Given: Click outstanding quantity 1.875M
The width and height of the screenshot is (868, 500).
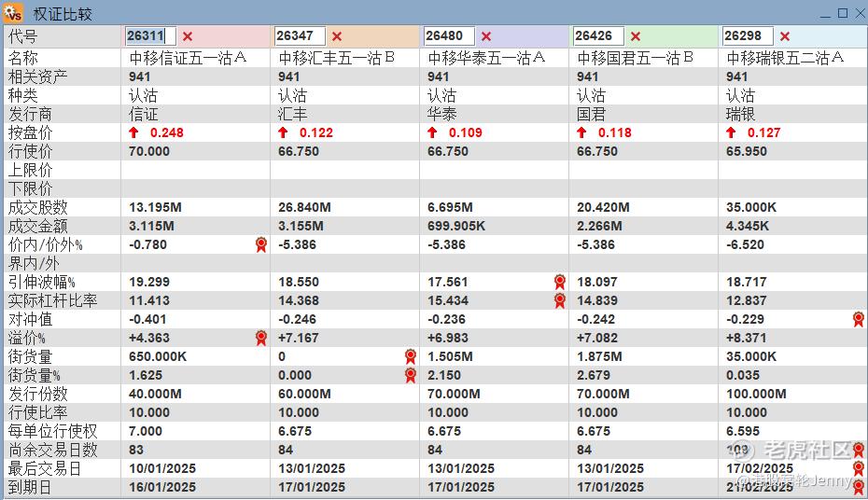Looking at the screenshot, I should [x=599, y=356].
